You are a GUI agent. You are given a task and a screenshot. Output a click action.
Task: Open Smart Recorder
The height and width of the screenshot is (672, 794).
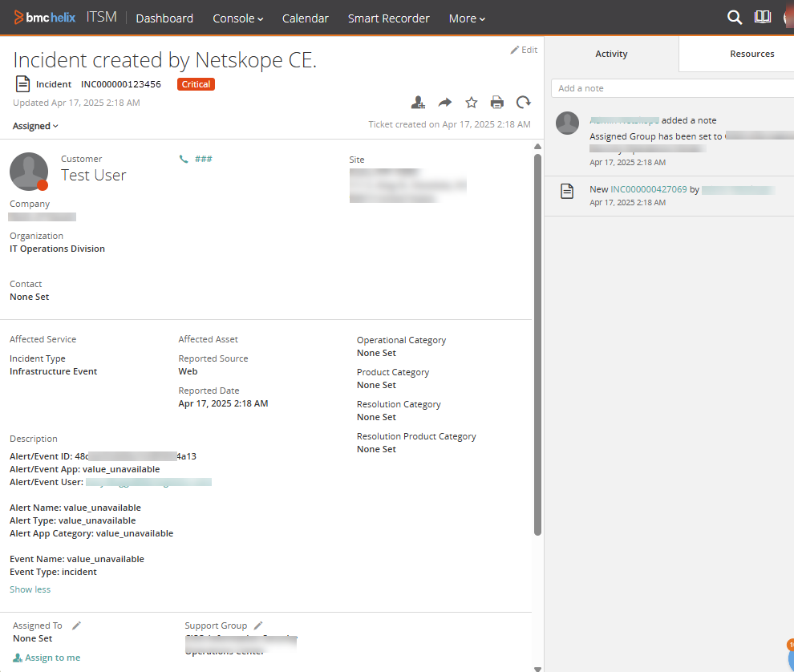point(388,18)
